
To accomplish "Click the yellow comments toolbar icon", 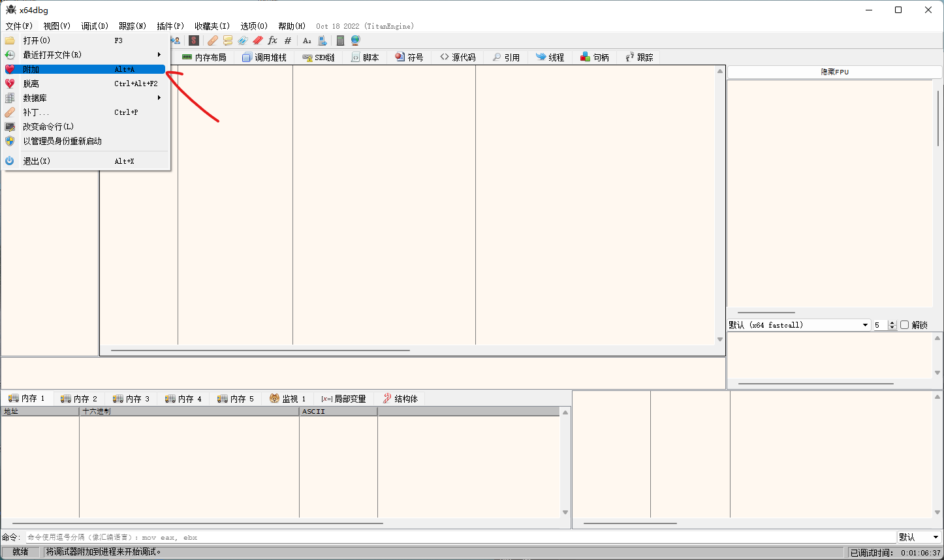I will pos(228,40).
